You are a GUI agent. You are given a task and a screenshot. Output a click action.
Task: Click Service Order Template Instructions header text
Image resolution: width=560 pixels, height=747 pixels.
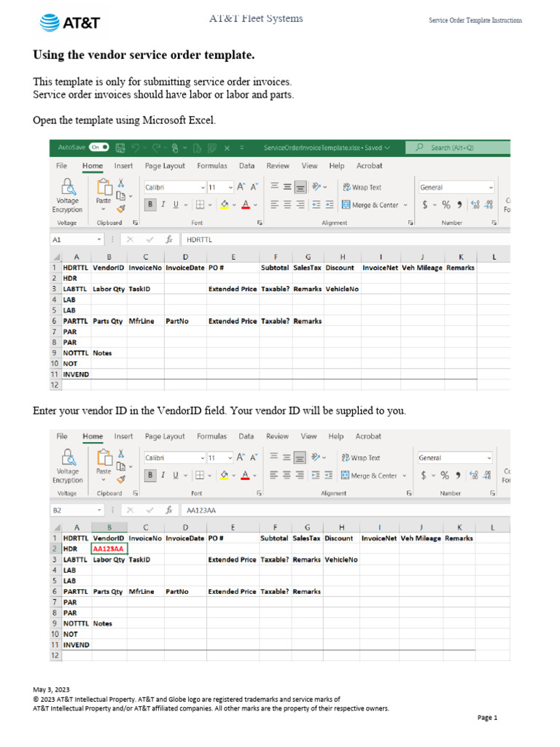[x=475, y=20]
